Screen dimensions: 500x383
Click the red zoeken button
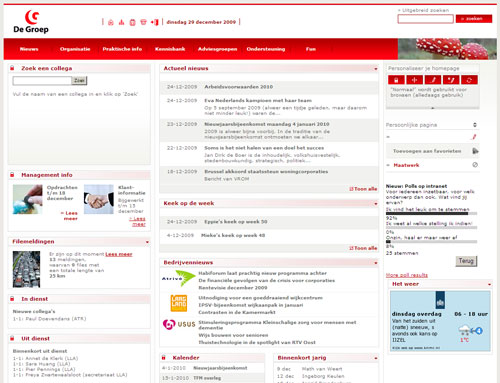(474, 19)
